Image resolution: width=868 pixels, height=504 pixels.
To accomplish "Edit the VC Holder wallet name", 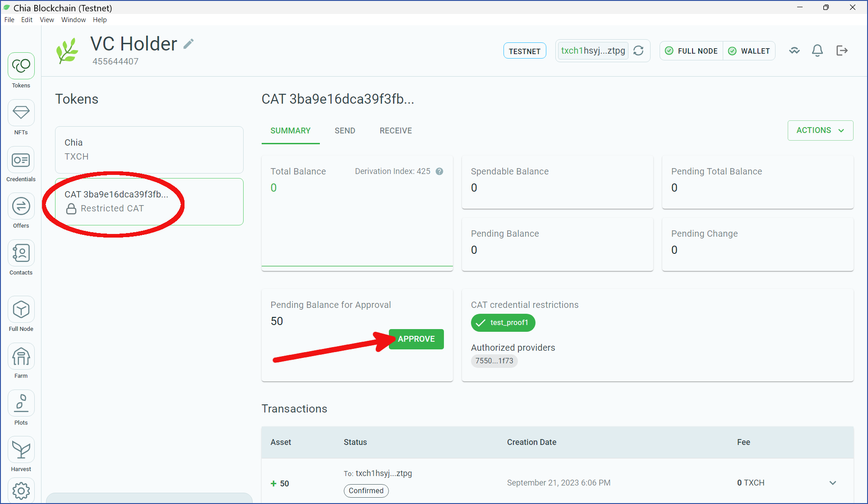I will tap(189, 44).
